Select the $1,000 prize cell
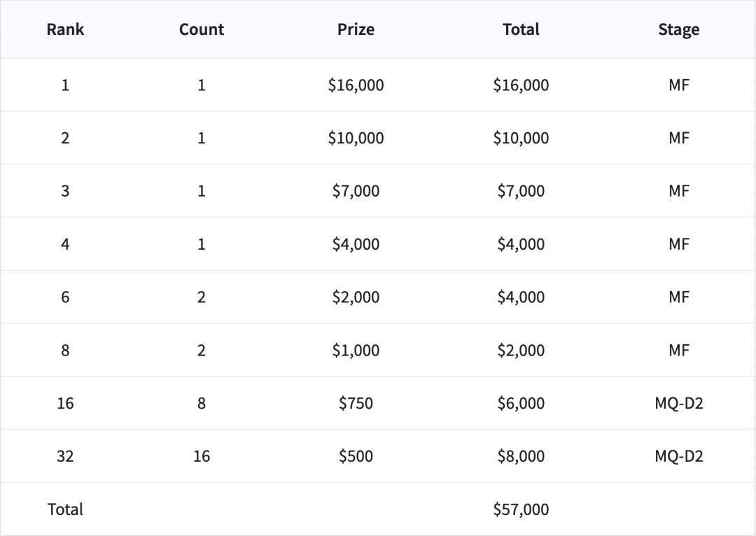Screen dimensions: 756x536 click(356, 350)
